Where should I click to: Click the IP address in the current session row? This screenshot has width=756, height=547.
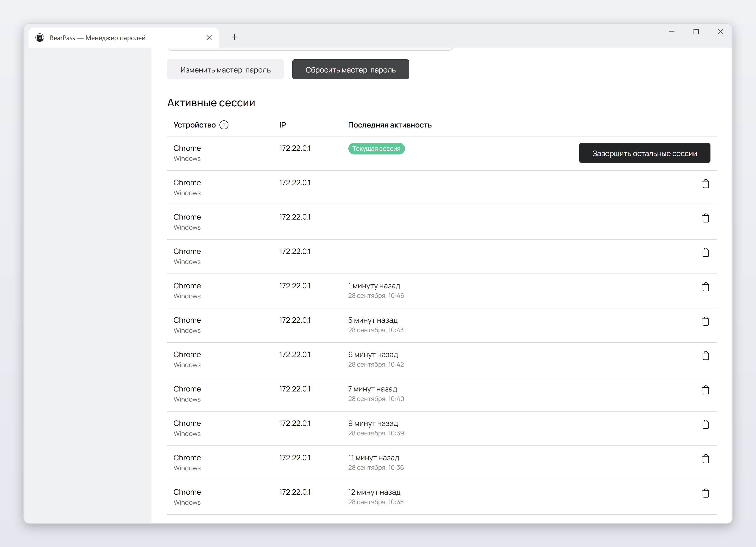295,148
